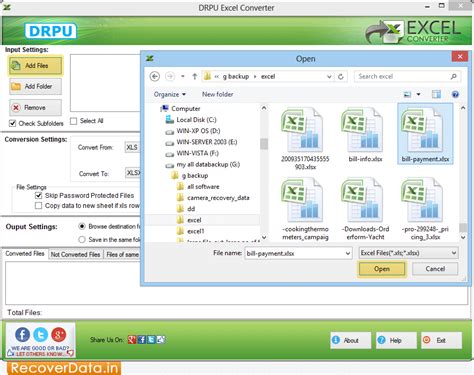Select Local Disk (C:) drive
This screenshot has width=474, height=375.
click(191, 120)
